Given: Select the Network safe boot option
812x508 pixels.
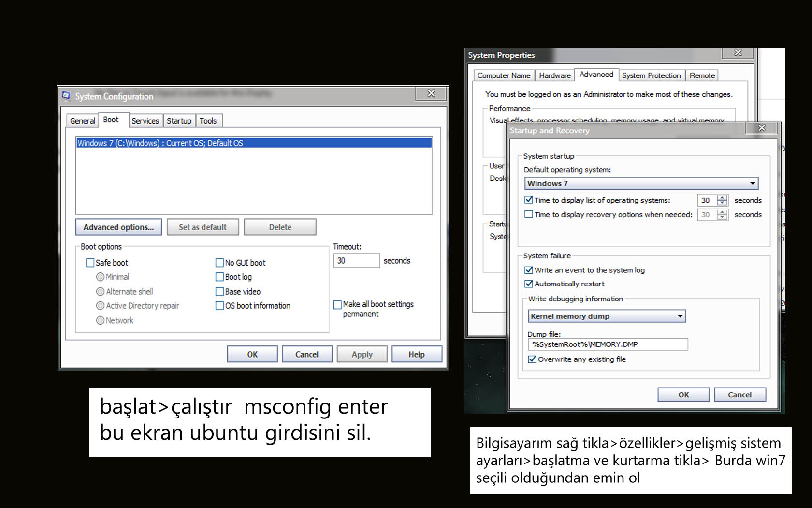Looking at the screenshot, I should pos(101,320).
